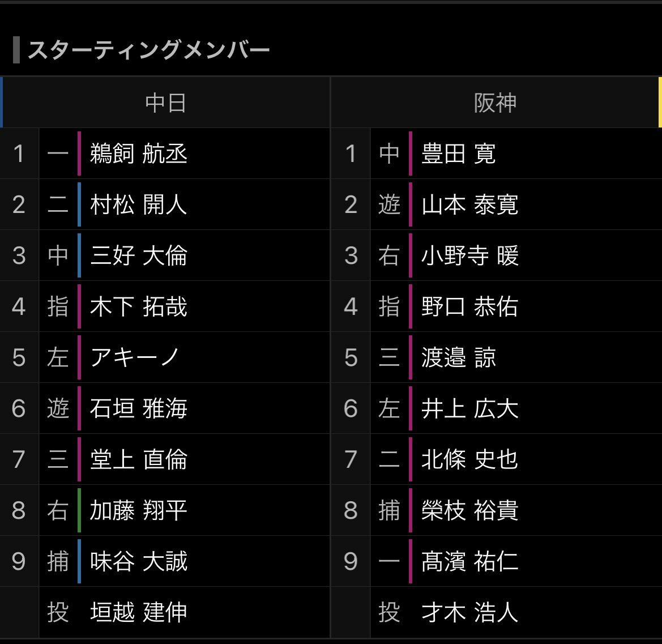Image resolution: width=662 pixels, height=644 pixels.
Task: Click the 阪神 team header
Action: (496, 103)
